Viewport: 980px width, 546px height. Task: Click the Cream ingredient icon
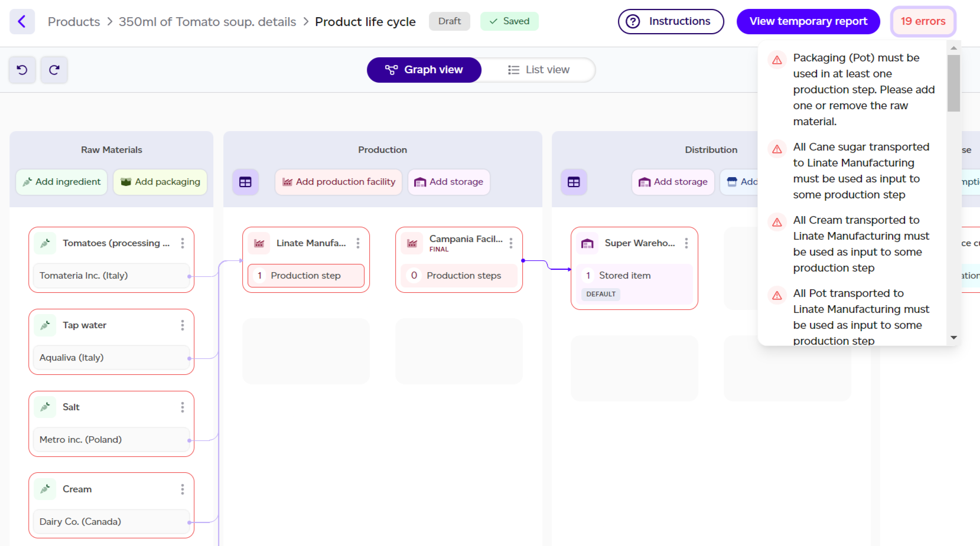pyautogui.click(x=45, y=489)
